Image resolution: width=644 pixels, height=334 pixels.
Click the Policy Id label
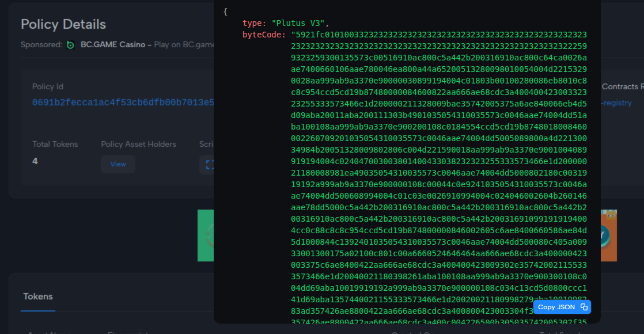tap(48, 86)
